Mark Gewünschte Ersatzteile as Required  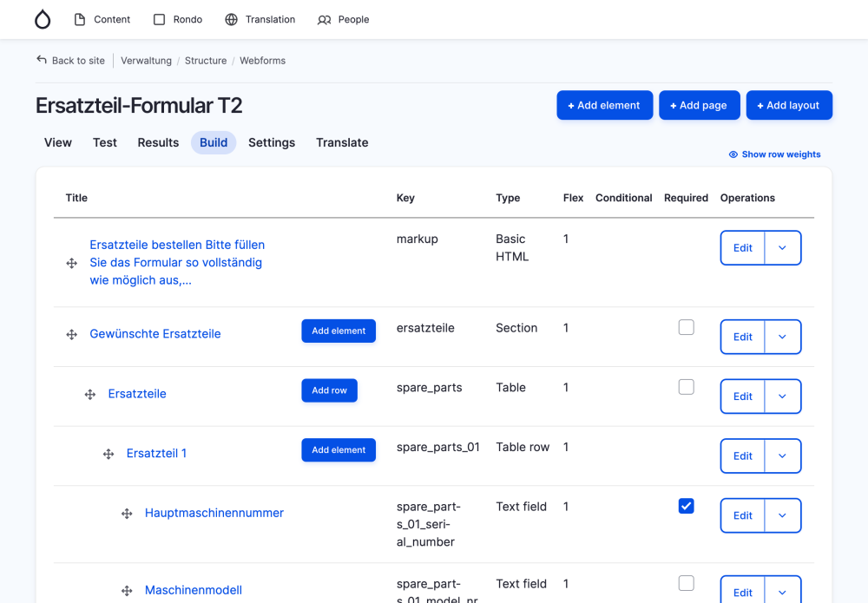coord(686,327)
